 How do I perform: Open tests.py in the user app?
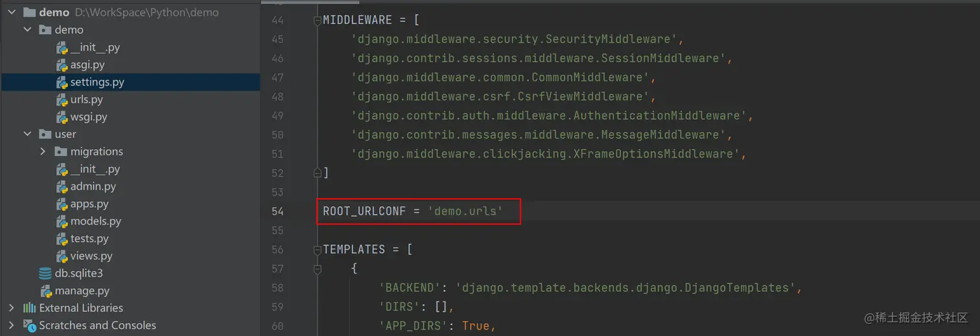coord(89,239)
